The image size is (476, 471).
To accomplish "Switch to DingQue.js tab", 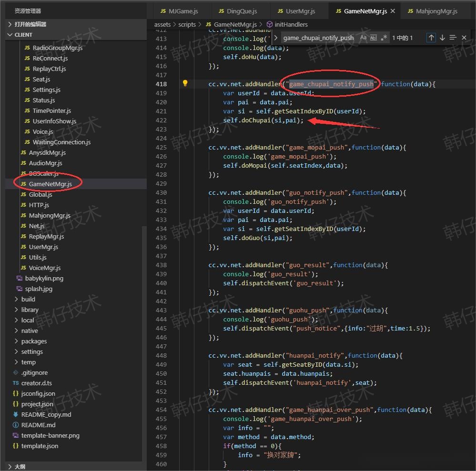I will click(x=238, y=11).
